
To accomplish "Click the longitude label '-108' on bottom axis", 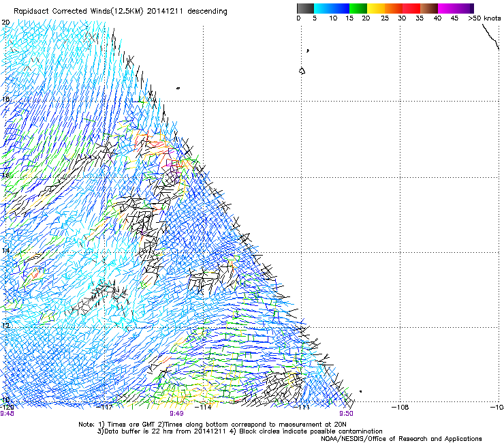I will click(400, 408).
